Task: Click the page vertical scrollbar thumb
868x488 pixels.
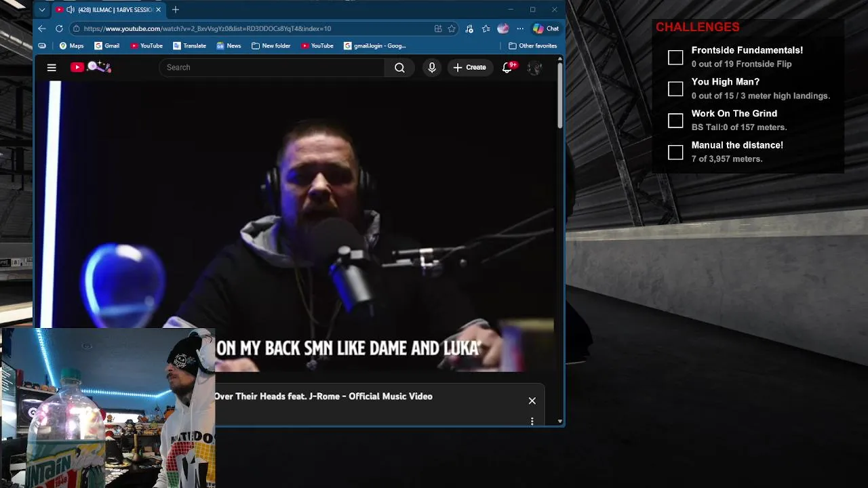Action: 560,95
